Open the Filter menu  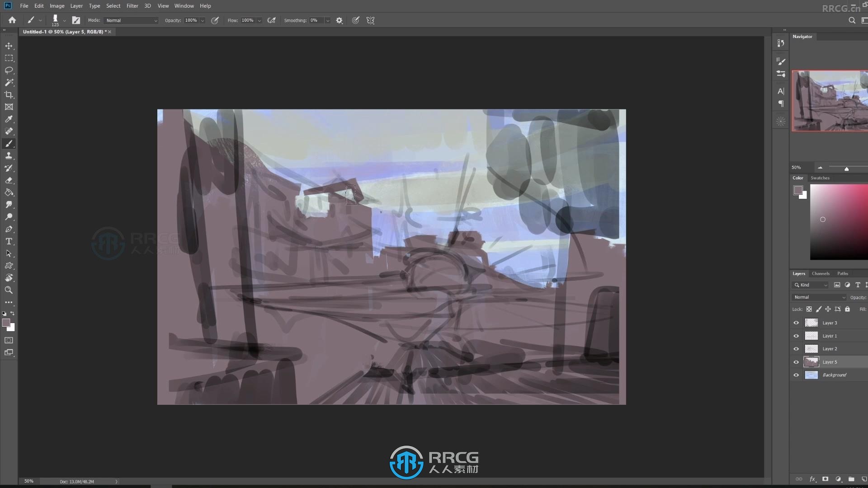click(x=132, y=6)
